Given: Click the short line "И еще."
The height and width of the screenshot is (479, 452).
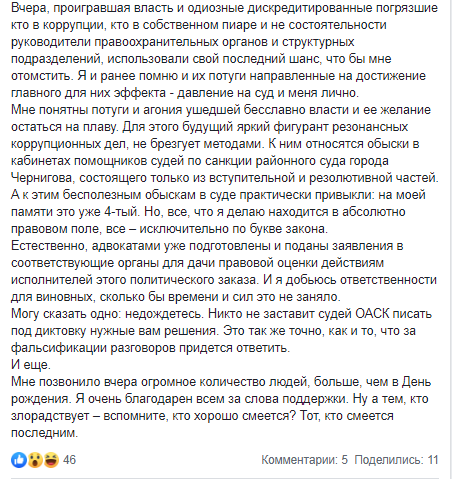Looking at the screenshot, I should tap(31, 365).
